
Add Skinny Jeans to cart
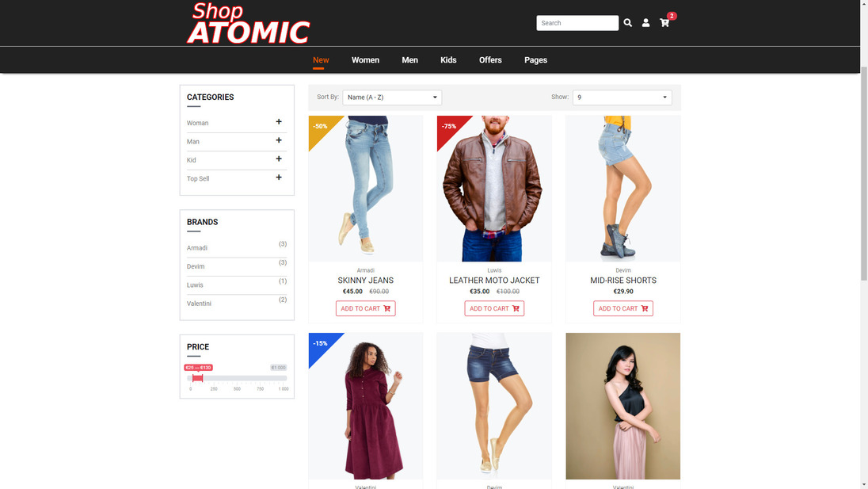tap(365, 308)
